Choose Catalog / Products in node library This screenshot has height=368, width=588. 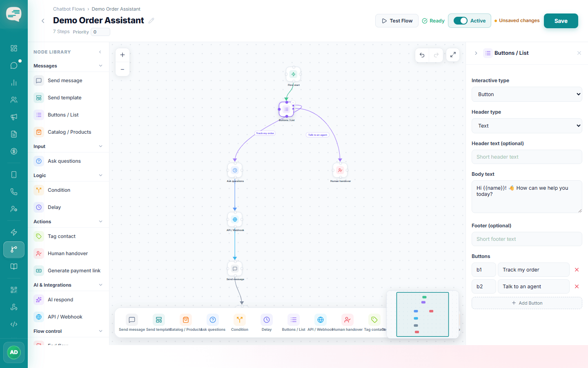click(x=69, y=132)
